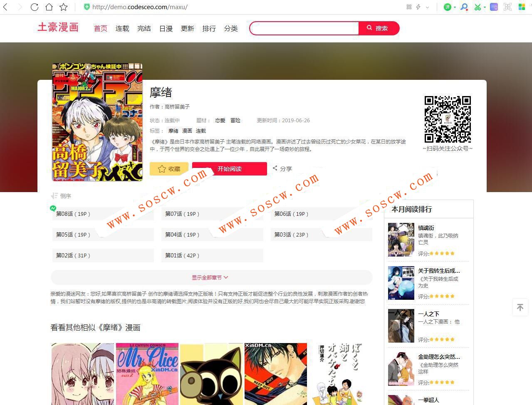This screenshot has height=405, width=532.
Task: Click the blue key password extension icon
Action: tap(464, 7)
